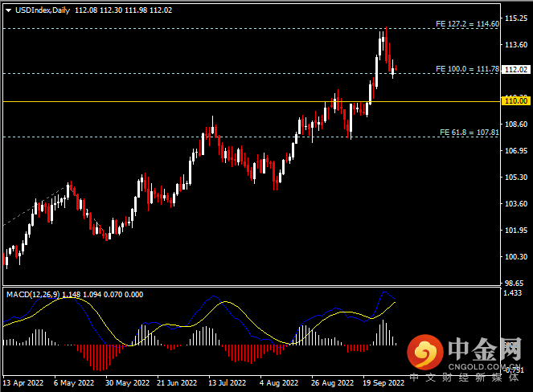
Task: Click the yellow horizontal line at 110.00
Action: pyautogui.click(x=252, y=101)
